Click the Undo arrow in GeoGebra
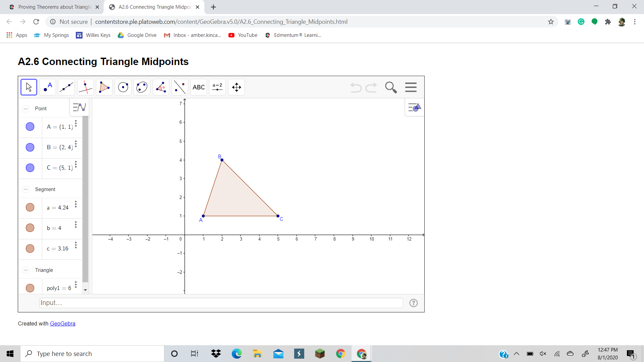 356,87
